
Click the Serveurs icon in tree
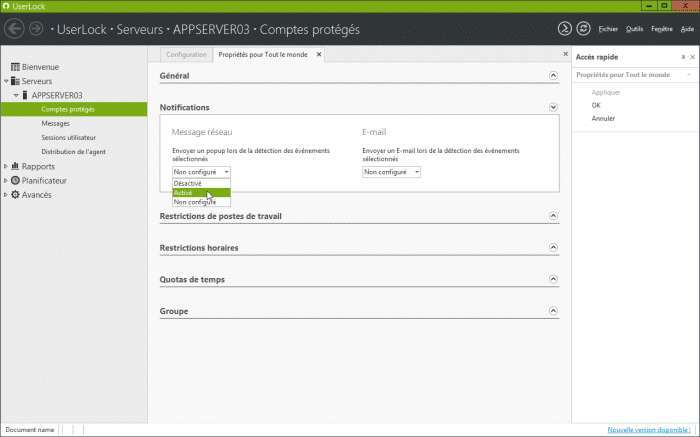tap(15, 81)
